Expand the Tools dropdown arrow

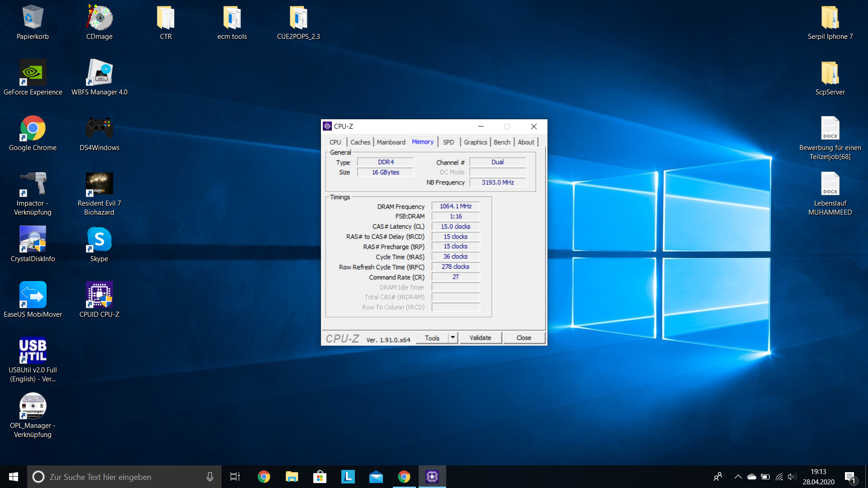coord(453,338)
